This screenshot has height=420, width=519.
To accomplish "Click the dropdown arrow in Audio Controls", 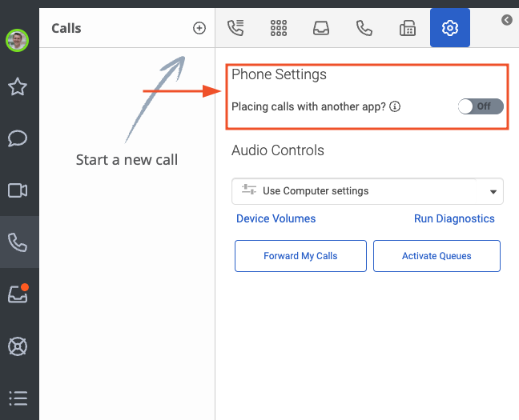I will tap(493, 192).
